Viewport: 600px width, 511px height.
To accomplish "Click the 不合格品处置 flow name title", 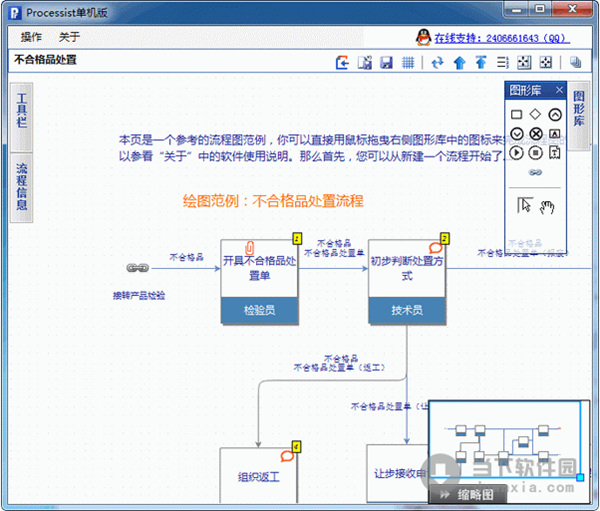I will point(46,60).
